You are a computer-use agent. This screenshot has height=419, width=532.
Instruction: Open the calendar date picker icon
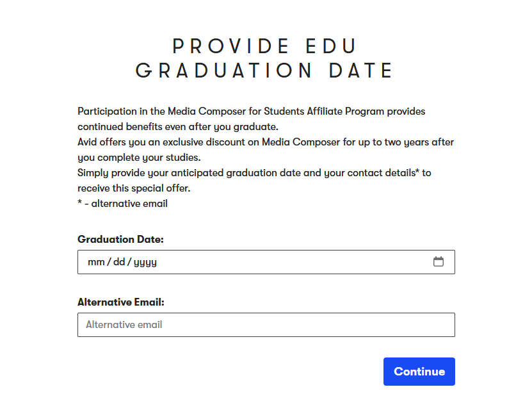click(439, 261)
